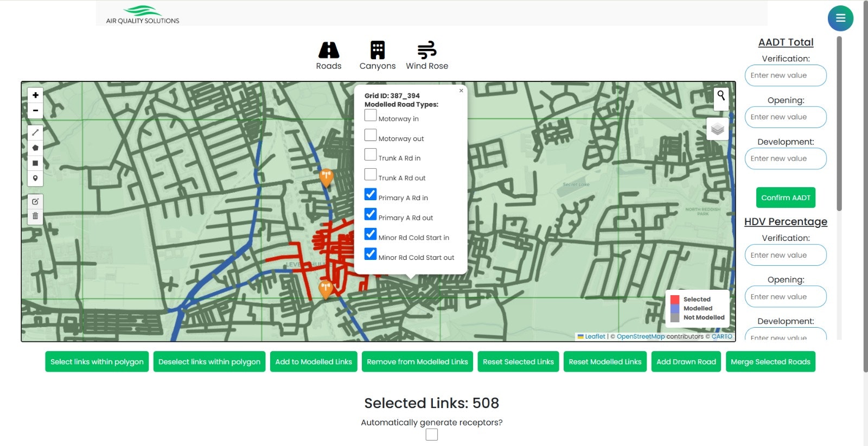Activate the edit layers tool
Screen dimensions: 868x446
pyautogui.click(x=35, y=201)
